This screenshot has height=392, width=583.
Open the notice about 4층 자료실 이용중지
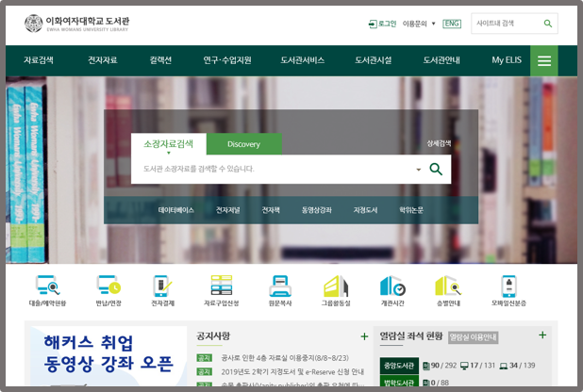tap(285, 358)
